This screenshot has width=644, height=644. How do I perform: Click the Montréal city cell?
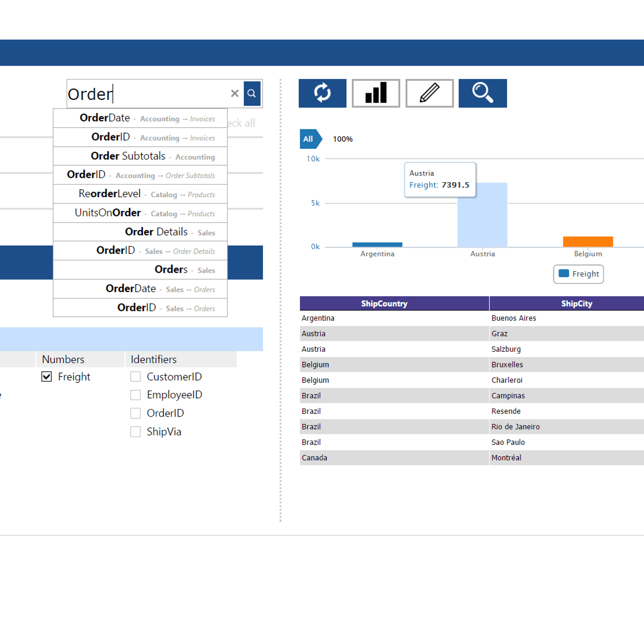[x=567, y=458]
